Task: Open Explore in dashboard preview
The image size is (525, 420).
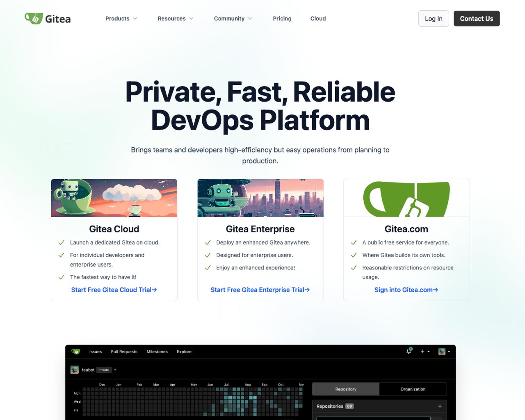Action: (x=184, y=352)
